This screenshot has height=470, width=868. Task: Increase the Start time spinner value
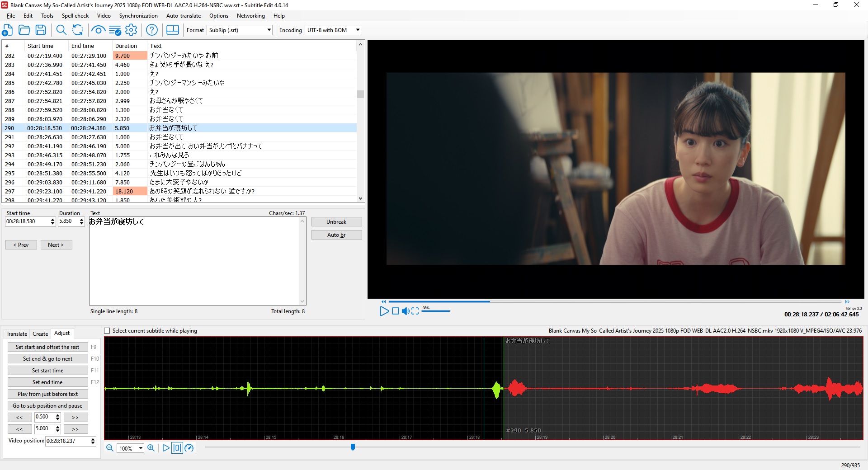click(52, 220)
